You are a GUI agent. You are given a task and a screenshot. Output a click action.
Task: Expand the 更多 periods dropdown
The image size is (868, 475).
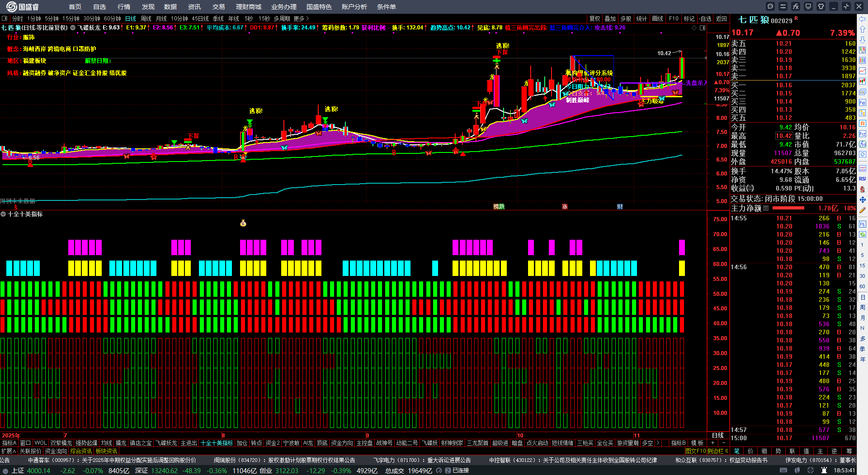click(x=301, y=19)
